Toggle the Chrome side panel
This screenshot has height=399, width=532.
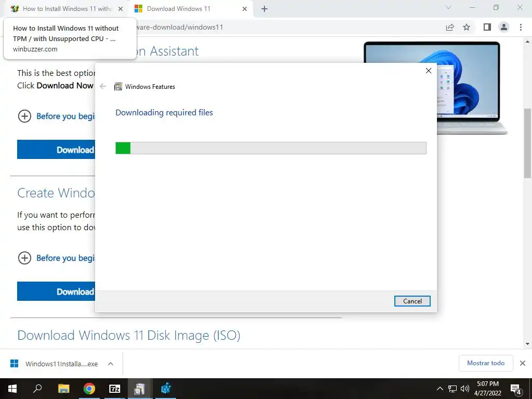point(487,27)
